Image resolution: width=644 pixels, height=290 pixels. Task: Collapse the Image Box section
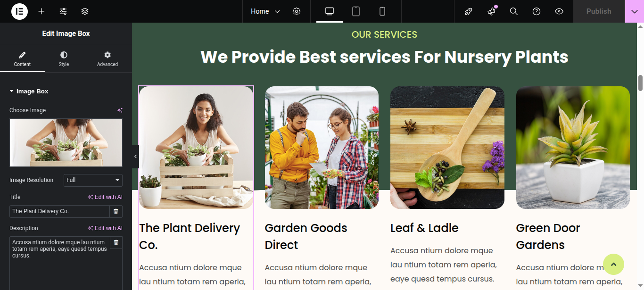(x=29, y=91)
